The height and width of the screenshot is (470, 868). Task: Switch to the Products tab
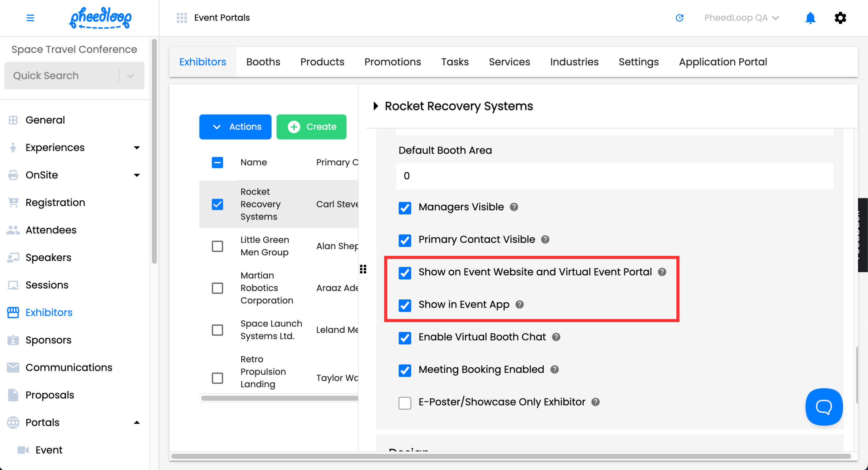[322, 62]
